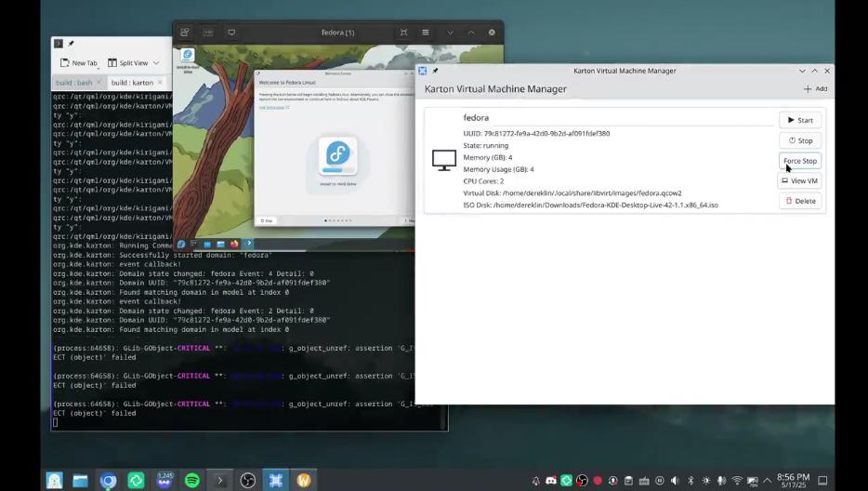Show hidden system tray icons

[x=768, y=481]
